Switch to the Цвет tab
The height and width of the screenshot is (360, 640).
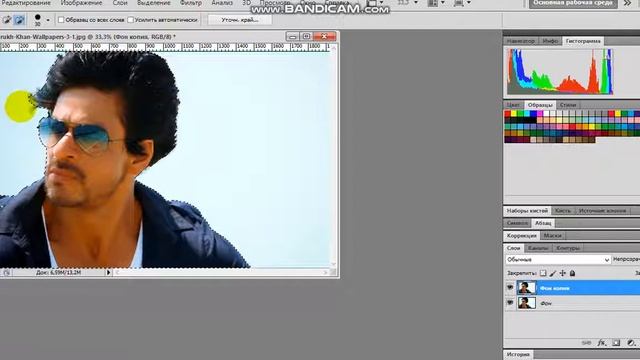[513, 105]
